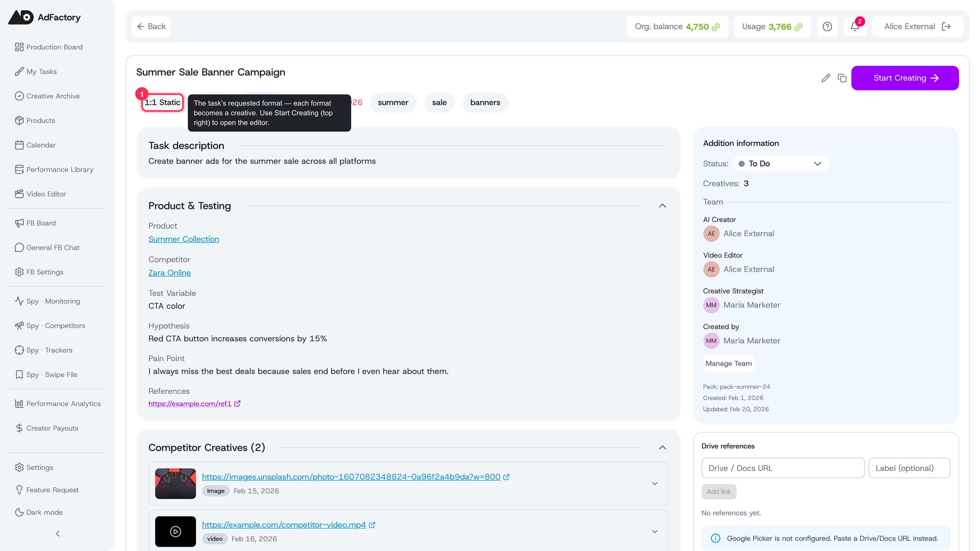Collapse the Product & Testing section

click(662, 206)
